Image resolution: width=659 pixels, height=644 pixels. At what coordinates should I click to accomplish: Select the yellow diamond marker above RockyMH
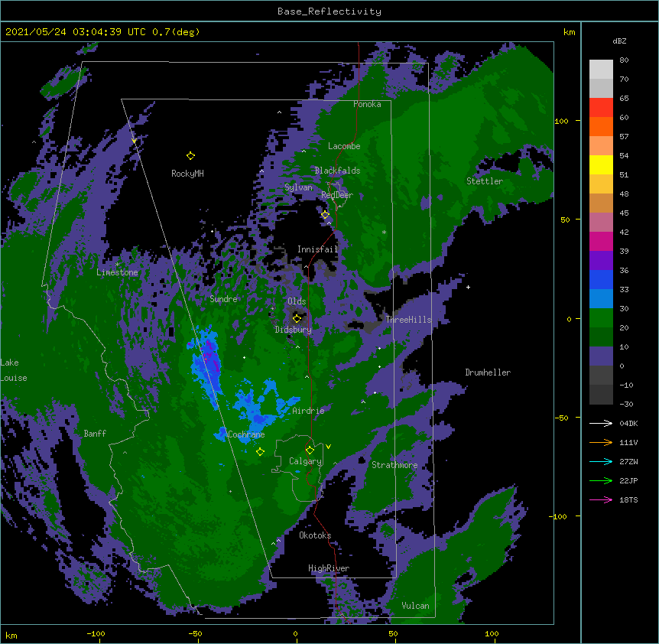pyautogui.click(x=190, y=156)
